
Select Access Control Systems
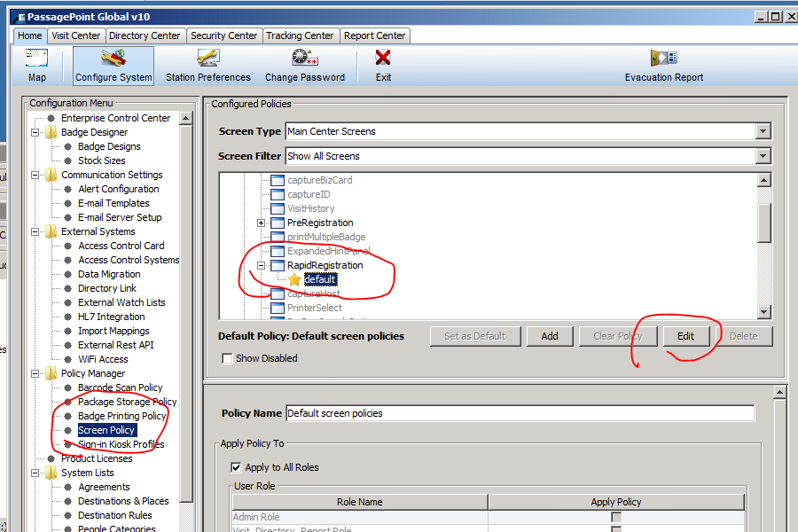point(129,260)
